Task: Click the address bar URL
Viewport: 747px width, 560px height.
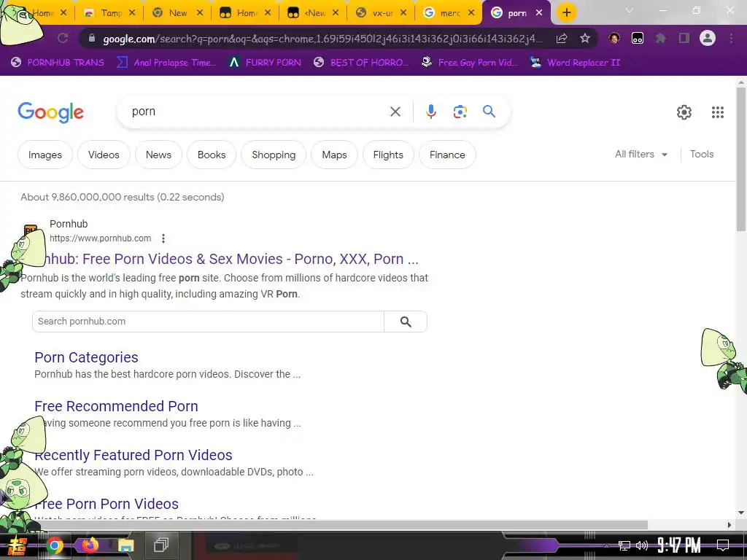Action: click(x=322, y=39)
